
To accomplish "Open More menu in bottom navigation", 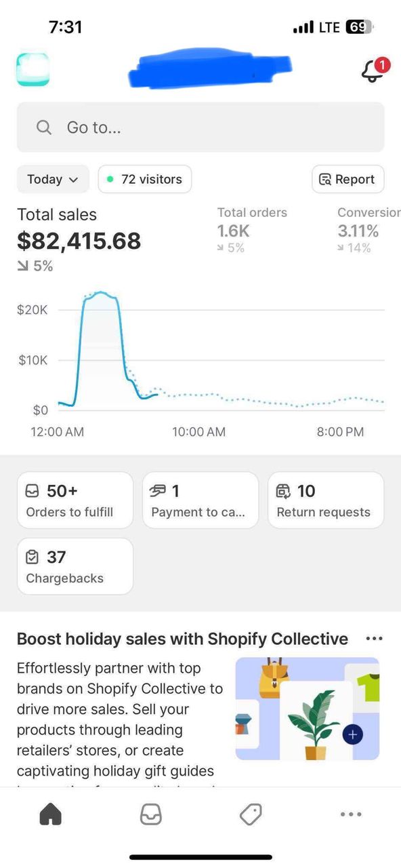I will [351, 814].
